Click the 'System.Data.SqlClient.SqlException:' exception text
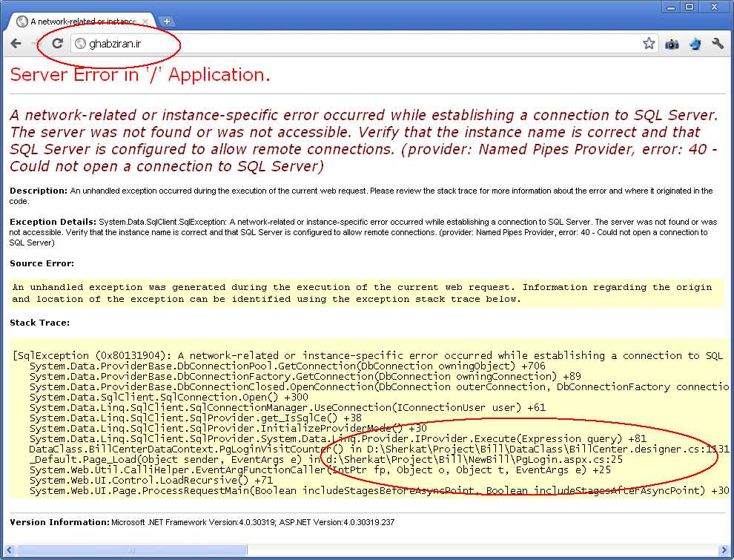Image resolution: width=734 pixels, height=560 pixels. (163, 222)
